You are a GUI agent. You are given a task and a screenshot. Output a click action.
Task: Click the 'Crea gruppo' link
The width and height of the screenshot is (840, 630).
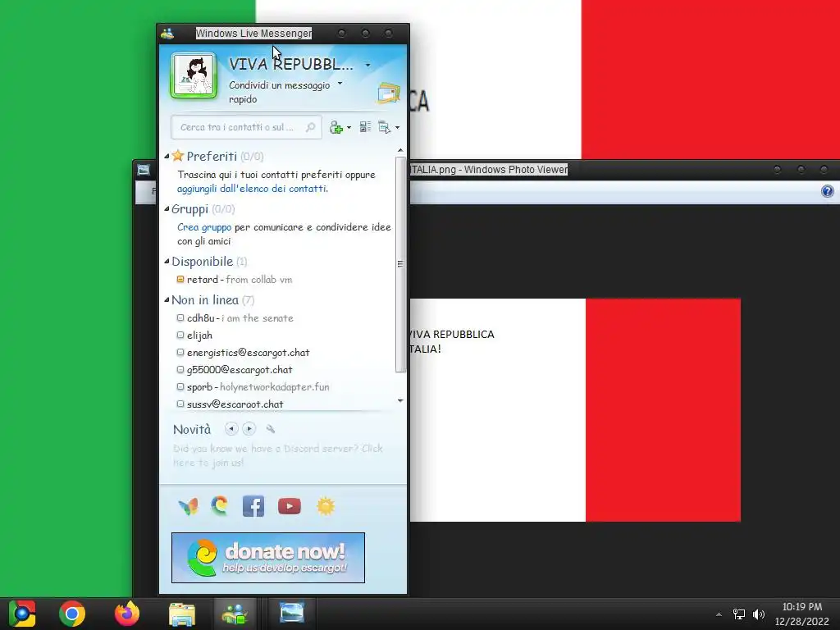tap(204, 227)
